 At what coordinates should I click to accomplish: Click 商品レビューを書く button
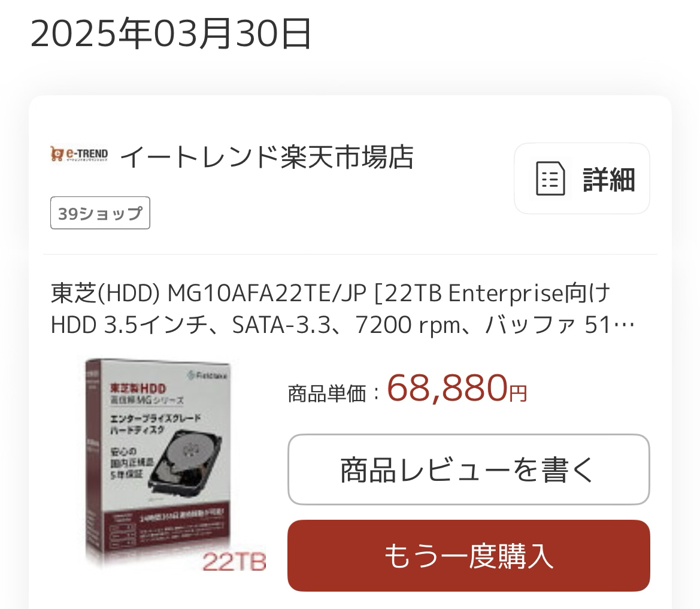pos(468,469)
